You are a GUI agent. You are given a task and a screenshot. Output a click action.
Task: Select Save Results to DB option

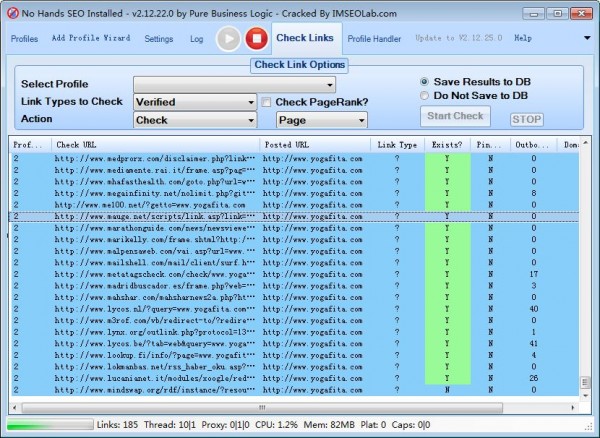424,81
